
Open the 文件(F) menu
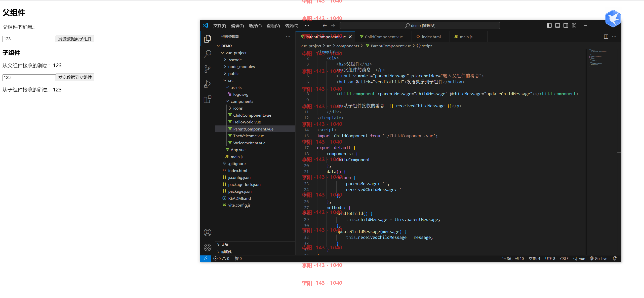point(220,26)
